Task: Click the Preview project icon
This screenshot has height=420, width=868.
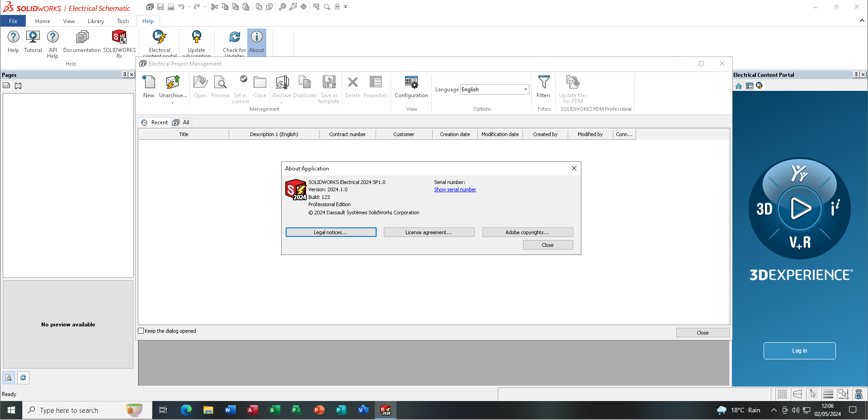Action: (220, 82)
